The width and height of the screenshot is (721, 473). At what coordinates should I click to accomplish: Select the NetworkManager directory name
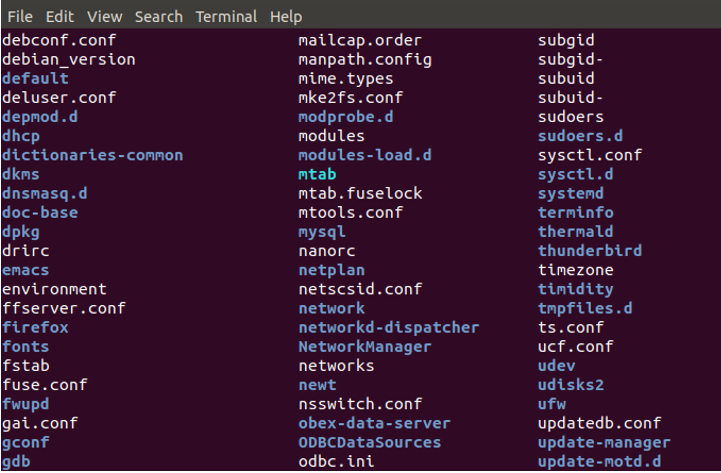coord(365,346)
